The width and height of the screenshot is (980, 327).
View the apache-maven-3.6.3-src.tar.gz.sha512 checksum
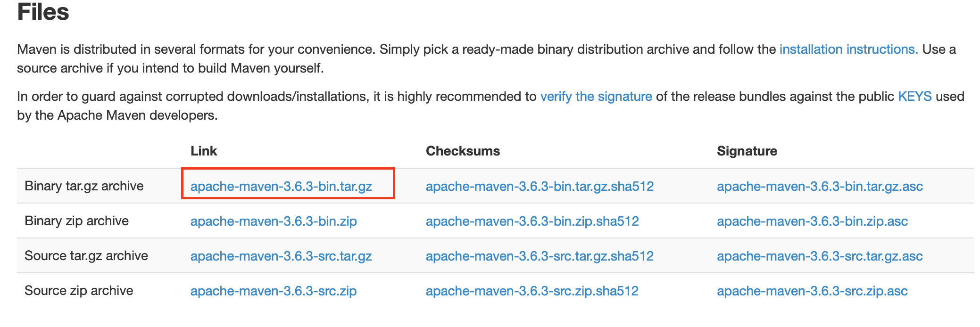[x=540, y=256]
